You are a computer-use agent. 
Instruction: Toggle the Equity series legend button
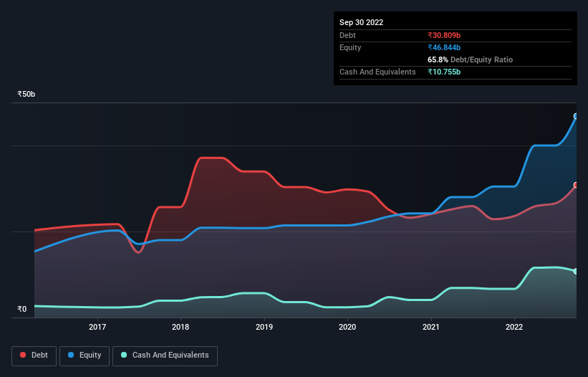[85, 355]
